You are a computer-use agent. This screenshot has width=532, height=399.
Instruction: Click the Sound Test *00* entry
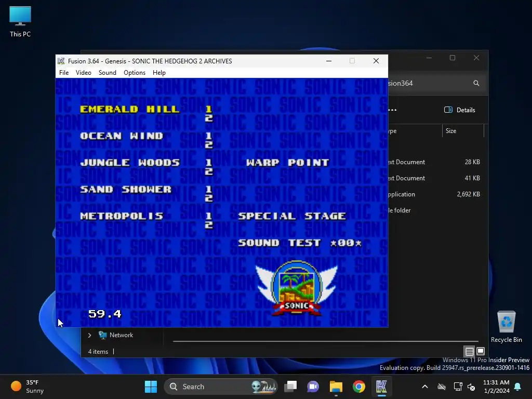coord(300,243)
